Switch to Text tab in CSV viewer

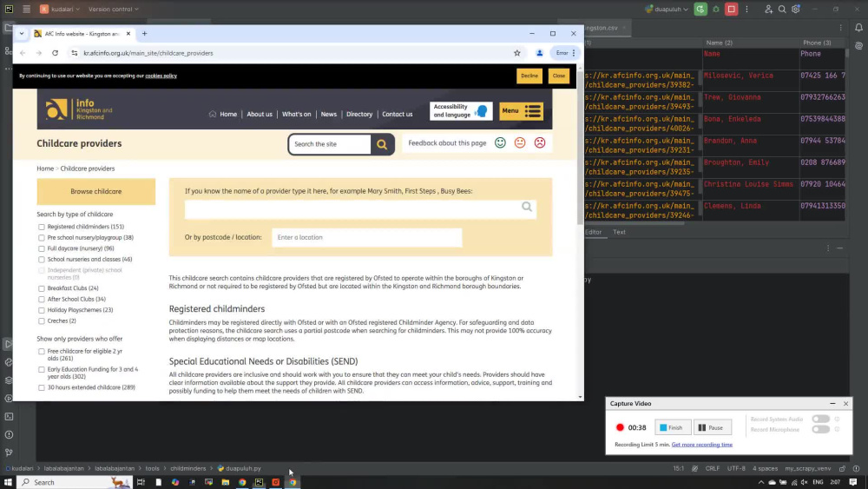tap(619, 232)
